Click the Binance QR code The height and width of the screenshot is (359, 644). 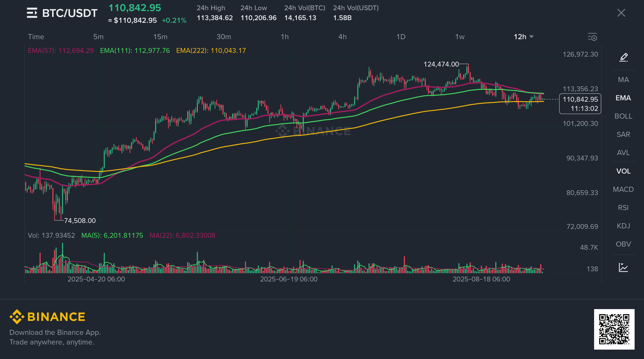point(614,329)
